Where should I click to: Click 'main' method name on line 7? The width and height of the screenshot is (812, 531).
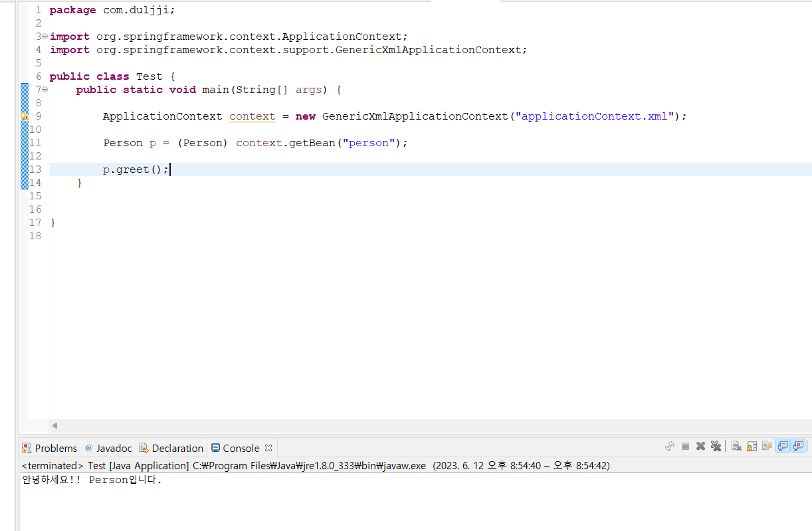[x=216, y=90]
